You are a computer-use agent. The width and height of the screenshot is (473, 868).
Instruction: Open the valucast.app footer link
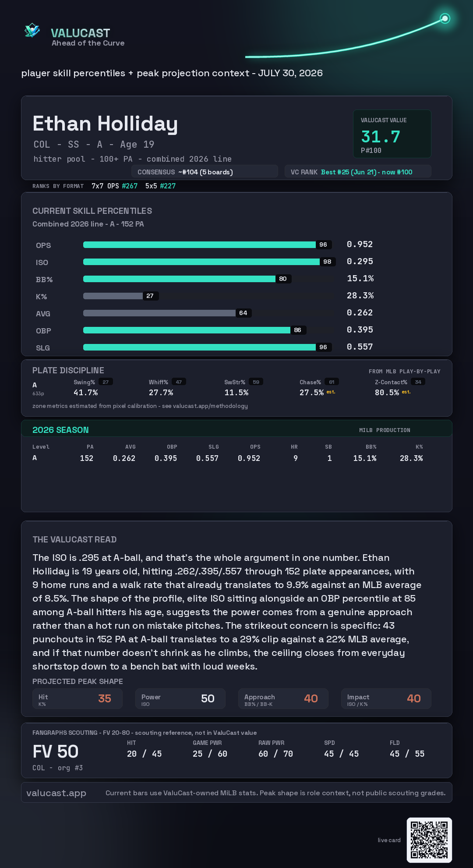pyautogui.click(x=56, y=793)
